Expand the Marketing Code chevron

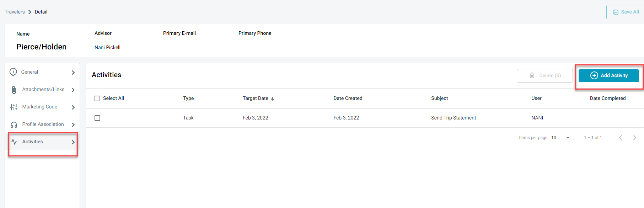click(x=73, y=107)
